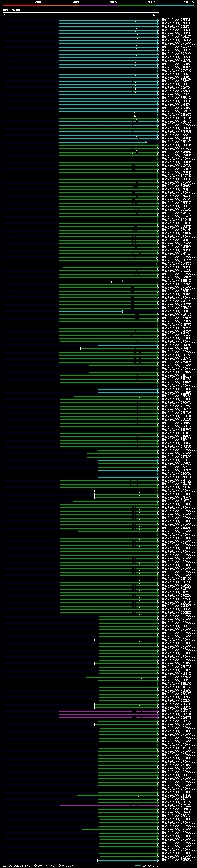Click UniRef100_B9FC11 in the hit list
The width and height of the screenshot is (197, 868).
coord(176,84)
